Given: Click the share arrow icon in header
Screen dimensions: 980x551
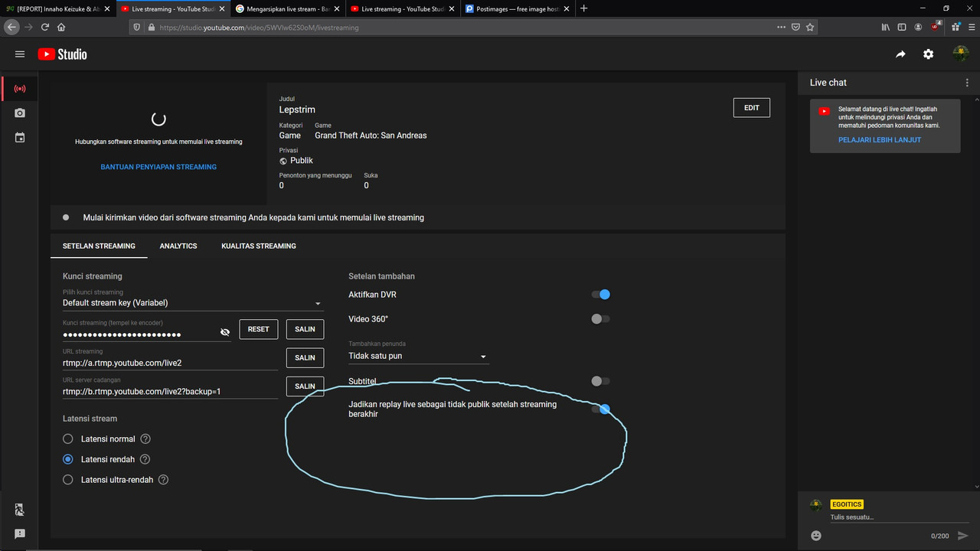Looking at the screenshot, I should (900, 54).
